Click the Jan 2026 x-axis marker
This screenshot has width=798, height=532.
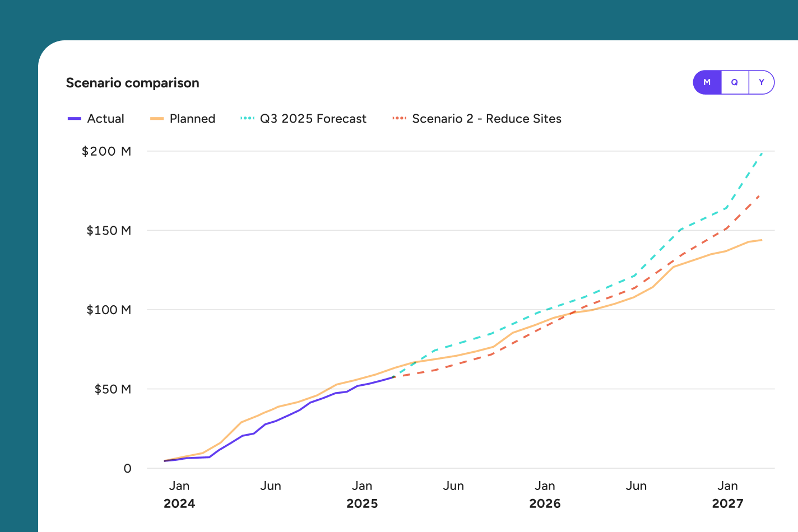click(545, 494)
